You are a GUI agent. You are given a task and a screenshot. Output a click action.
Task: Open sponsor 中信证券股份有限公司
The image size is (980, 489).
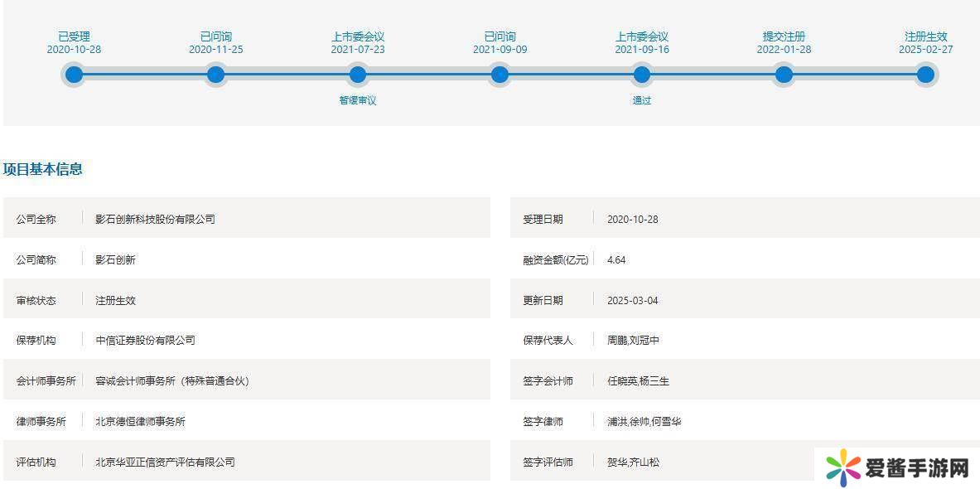[145, 341]
